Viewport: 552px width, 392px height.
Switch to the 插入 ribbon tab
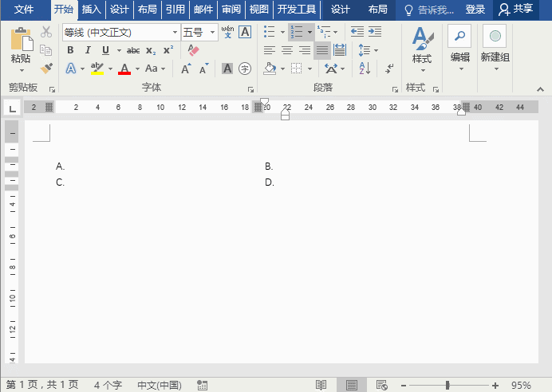[92, 10]
